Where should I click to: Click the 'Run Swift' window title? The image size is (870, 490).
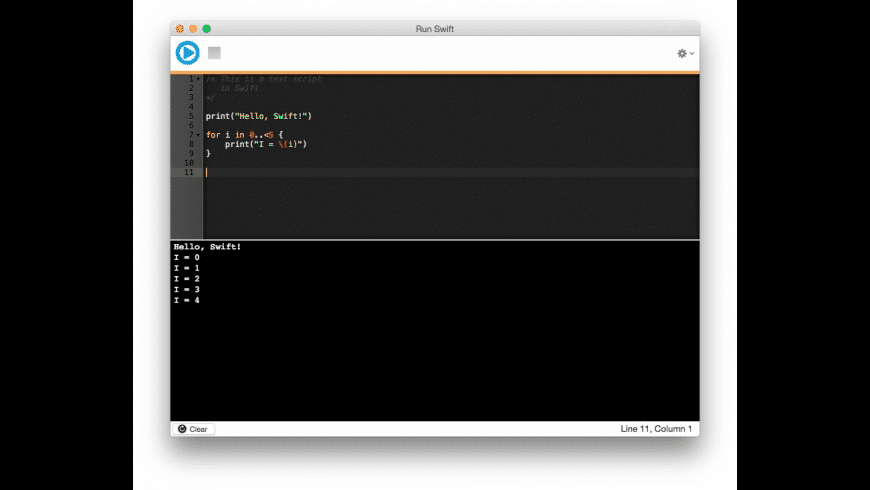click(x=434, y=29)
